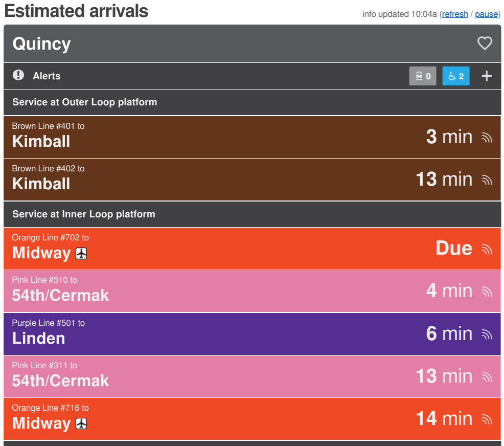Click the Alerts label text

47,76
